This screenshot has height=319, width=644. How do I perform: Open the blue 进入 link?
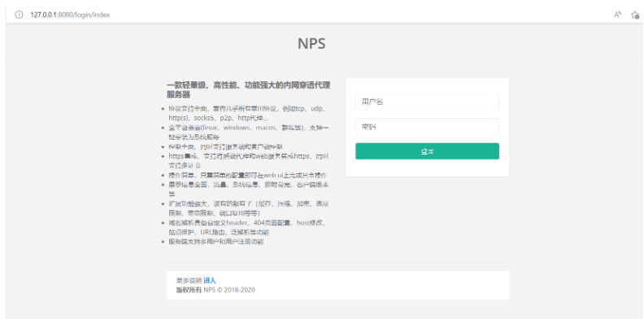pyautogui.click(x=210, y=281)
